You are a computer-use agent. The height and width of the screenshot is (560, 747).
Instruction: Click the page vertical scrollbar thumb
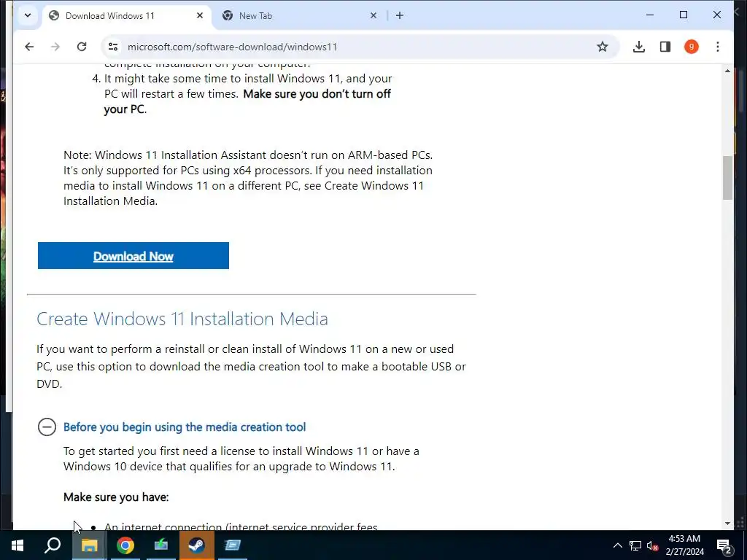[x=727, y=178]
